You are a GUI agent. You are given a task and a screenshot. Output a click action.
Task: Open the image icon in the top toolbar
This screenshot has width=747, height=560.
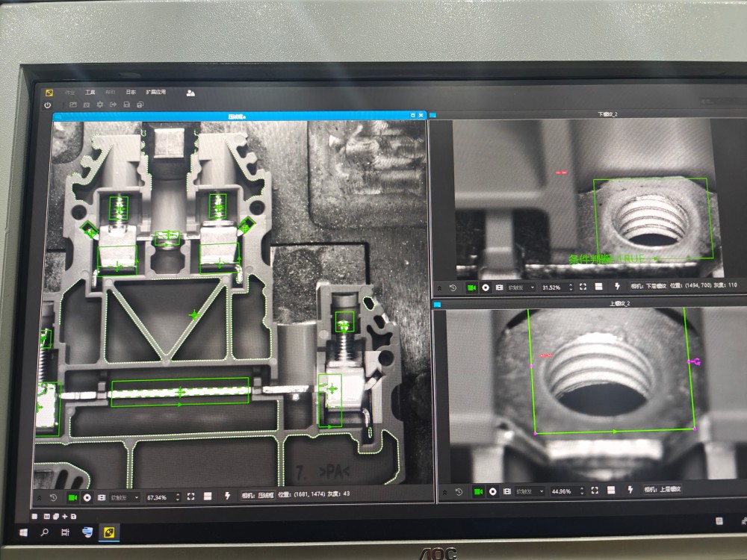[73, 105]
